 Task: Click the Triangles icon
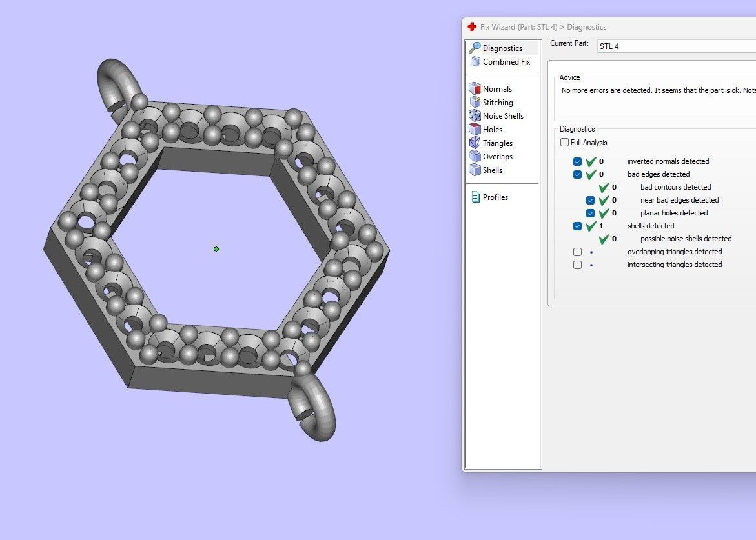475,143
